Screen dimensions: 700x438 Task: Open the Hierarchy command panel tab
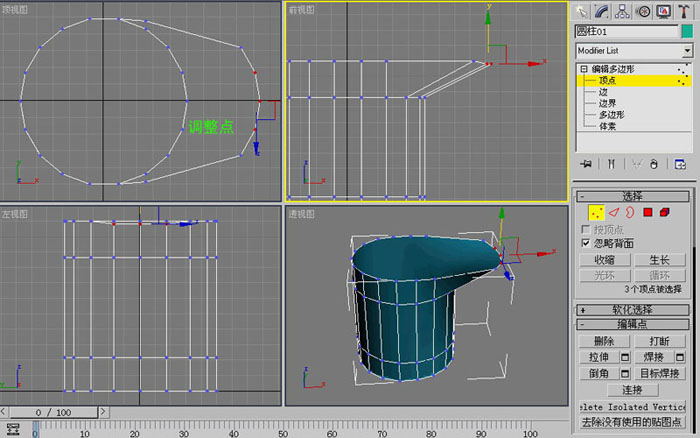[622, 12]
